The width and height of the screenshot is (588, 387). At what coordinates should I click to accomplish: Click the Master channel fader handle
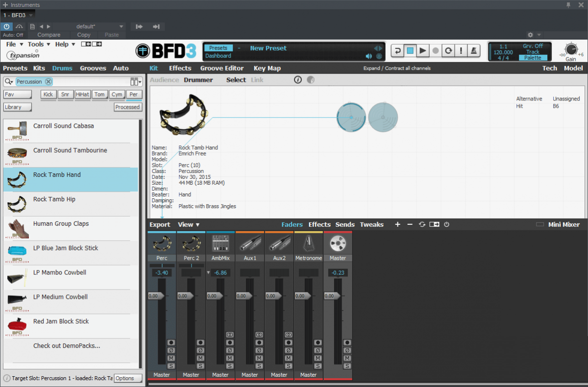click(x=333, y=296)
